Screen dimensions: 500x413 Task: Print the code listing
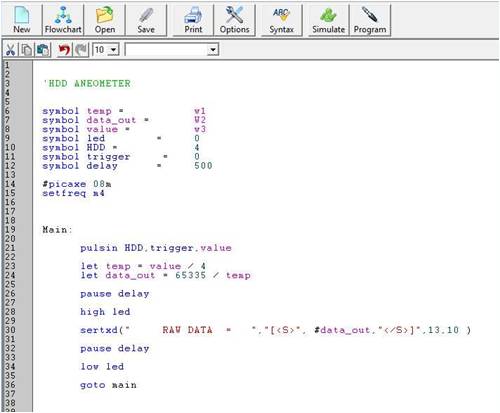tap(193, 19)
